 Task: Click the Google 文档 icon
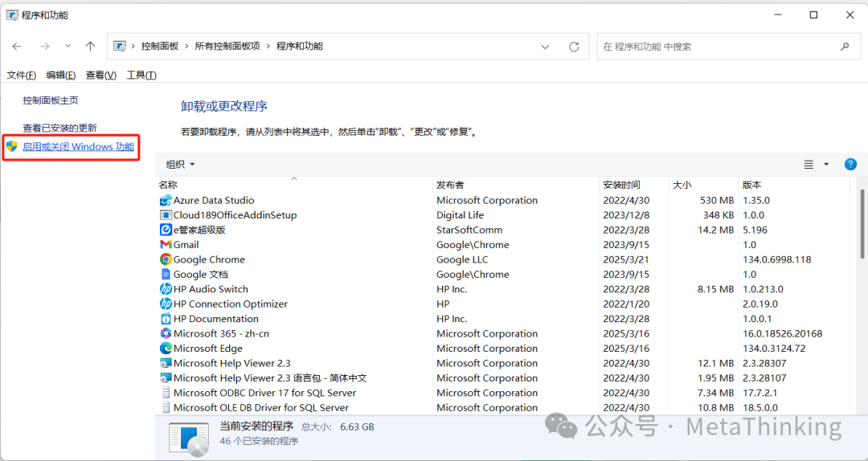tap(166, 275)
